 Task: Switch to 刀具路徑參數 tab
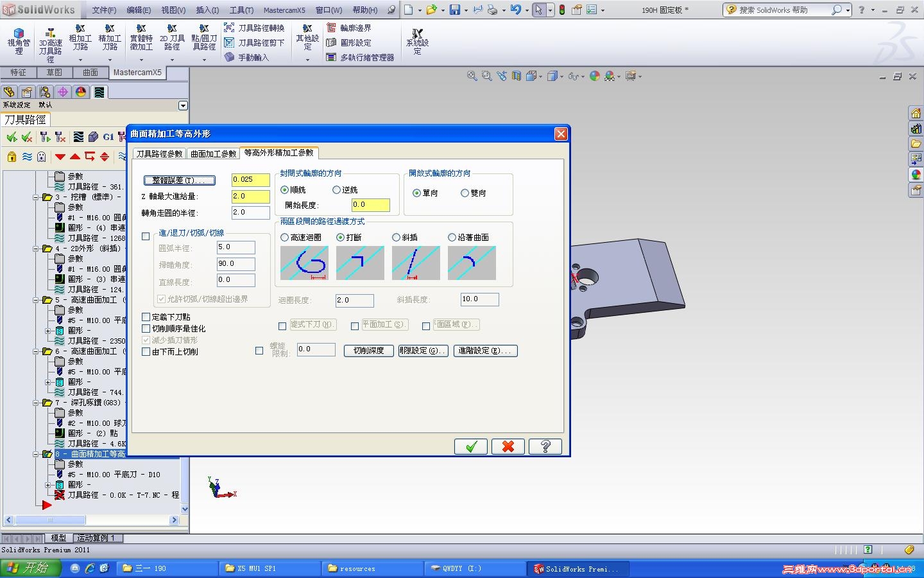coord(160,153)
